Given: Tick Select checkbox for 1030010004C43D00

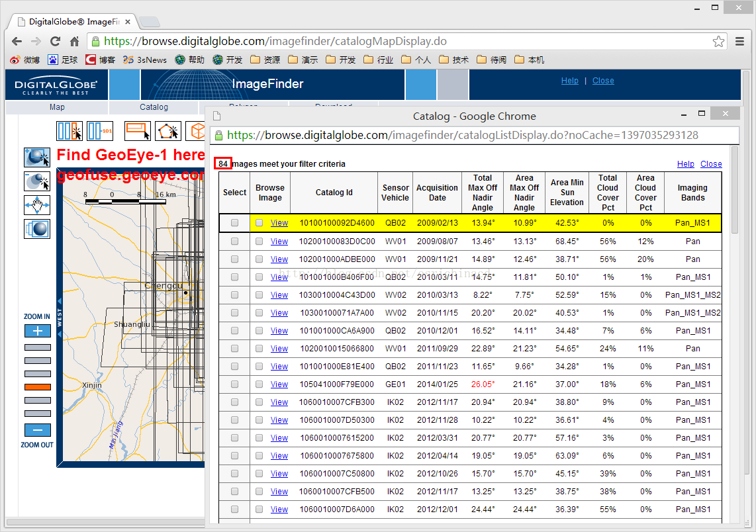Looking at the screenshot, I should click(x=235, y=294).
